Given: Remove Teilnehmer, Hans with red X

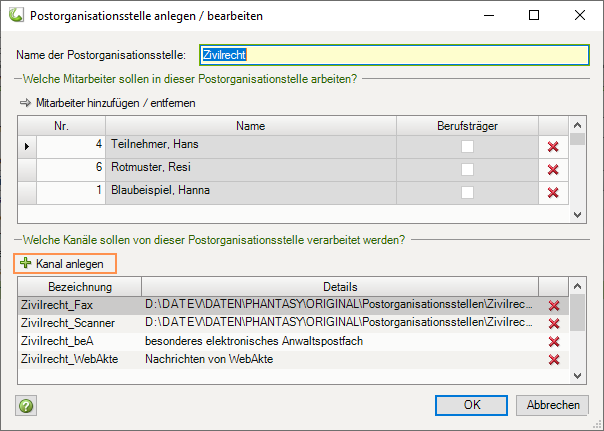Looking at the screenshot, I should click(553, 147).
